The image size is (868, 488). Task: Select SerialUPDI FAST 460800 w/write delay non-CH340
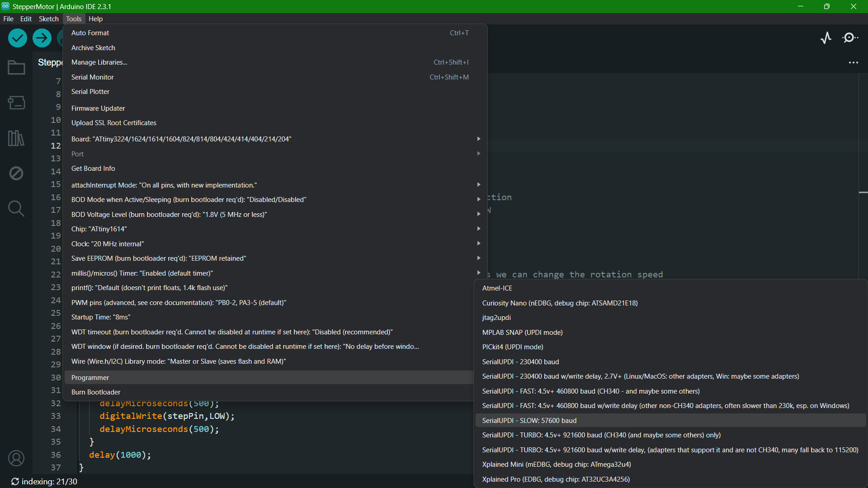click(671, 406)
